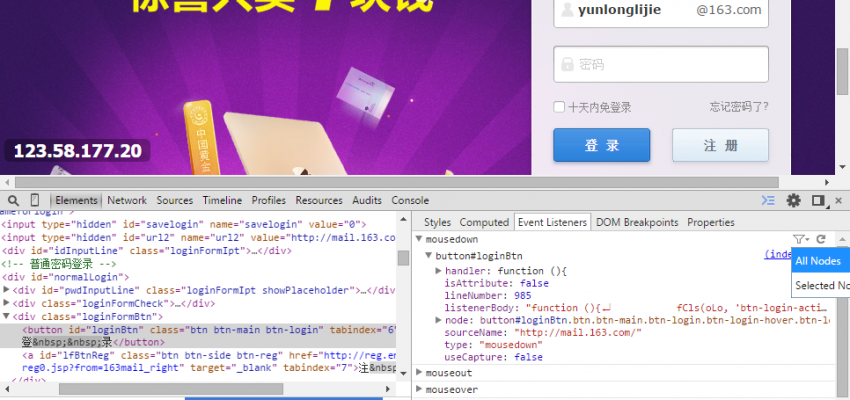Viewport: 850px width, 400px height.
Task: Choose All Nodes in the filter menu
Action: (x=817, y=261)
